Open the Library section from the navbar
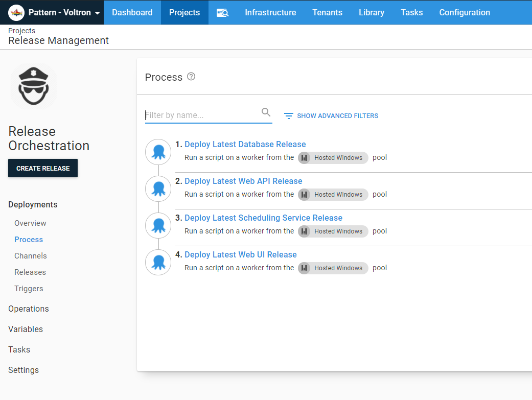Image resolution: width=532 pixels, height=400 pixels. tap(371, 12)
